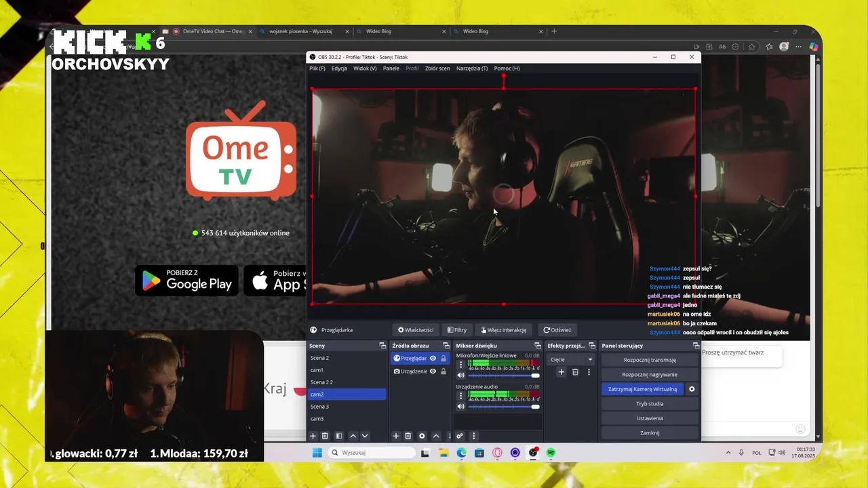868x488 pixels.
Task: Move the selected scene down
Action: point(365,436)
